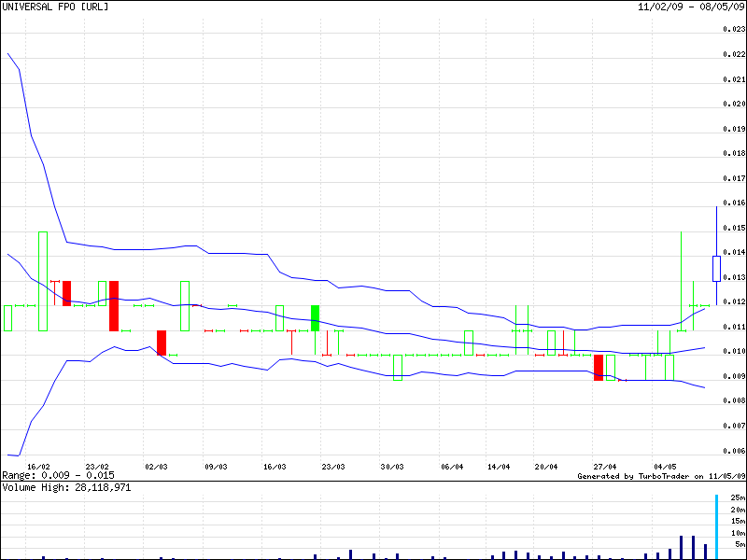Click the red filled candle at 27/04

(599, 368)
